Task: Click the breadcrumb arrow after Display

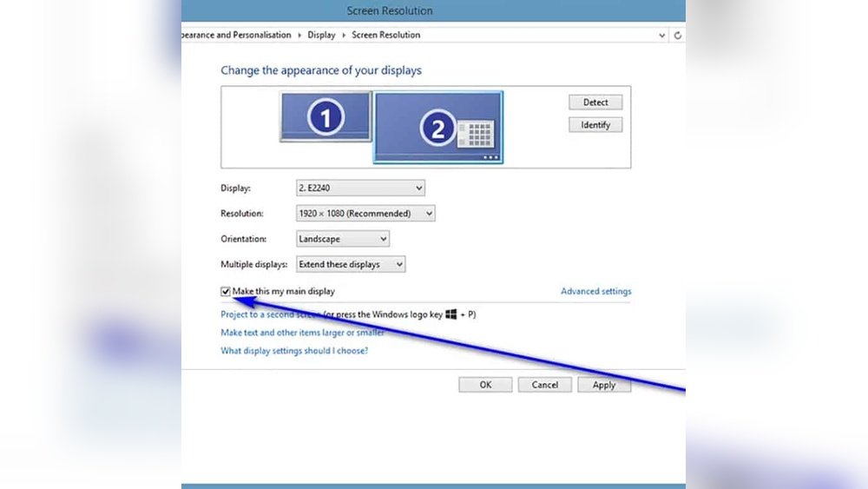Action: click(344, 36)
